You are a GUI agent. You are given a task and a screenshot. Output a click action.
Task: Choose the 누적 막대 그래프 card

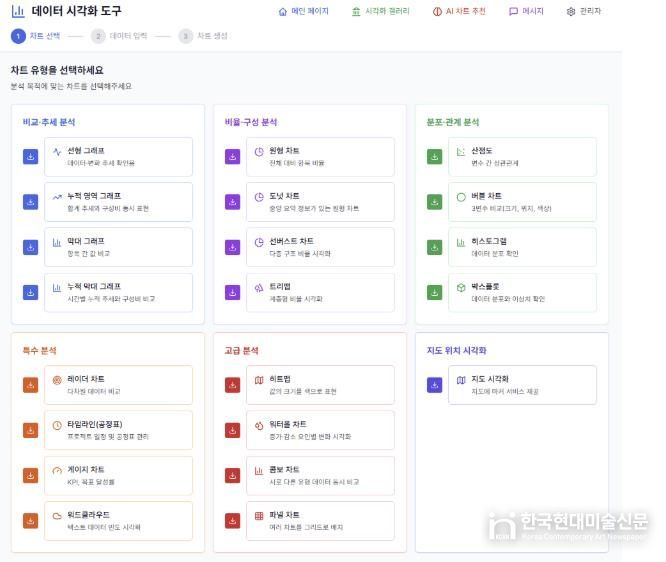coord(118,292)
